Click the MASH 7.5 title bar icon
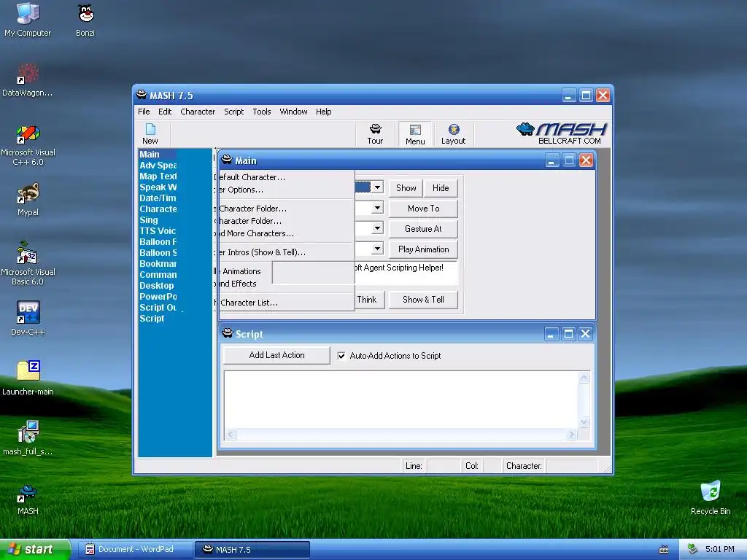This screenshot has width=747, height=560. point(142,95)
